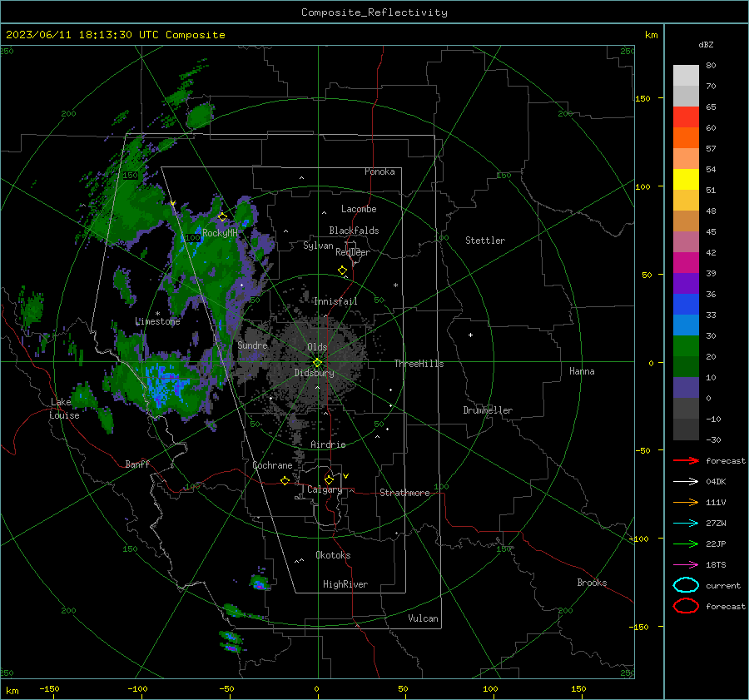Select the red forecast ellipse icon
749x700 pixels.
[x=686, y=606]
